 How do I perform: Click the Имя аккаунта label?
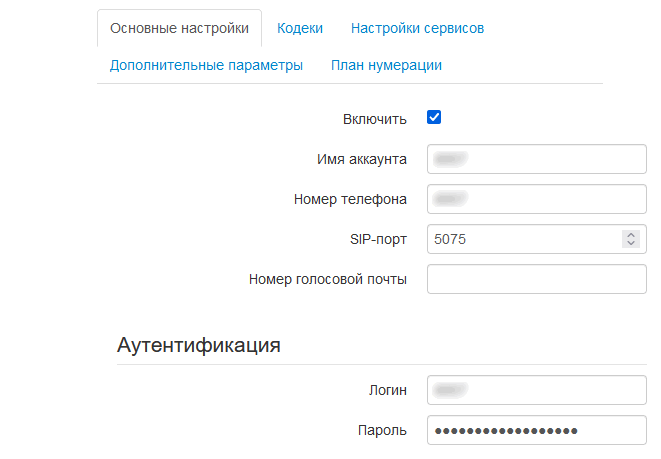(362, 159)
